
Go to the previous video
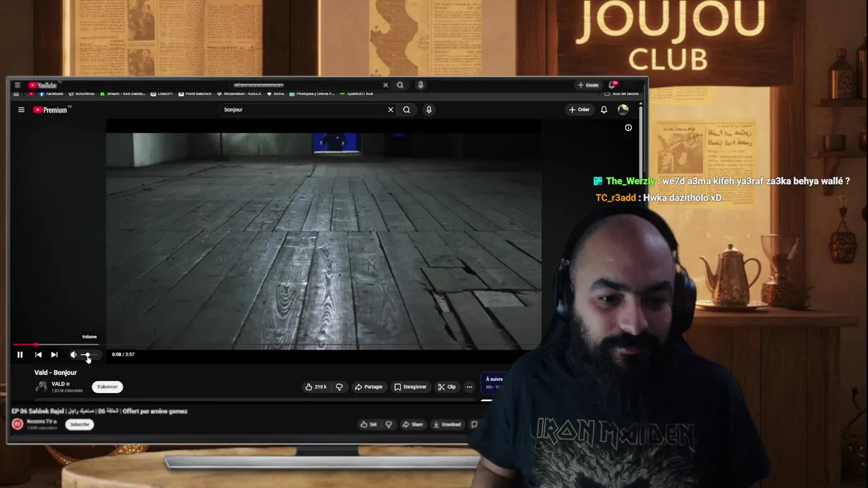[x=38, y=354]
